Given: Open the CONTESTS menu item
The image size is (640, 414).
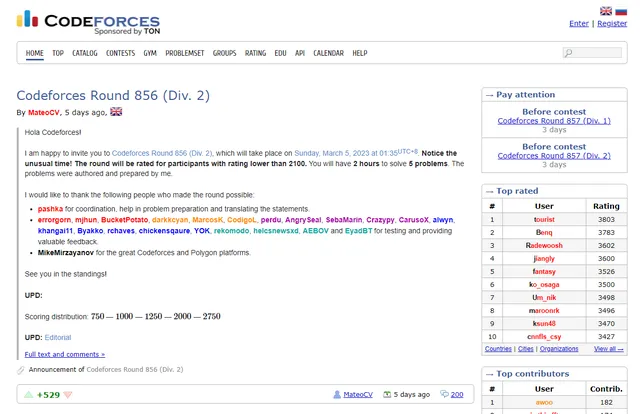Looking at the screenshot, I should pyautogui.click(x=120, y=53).
